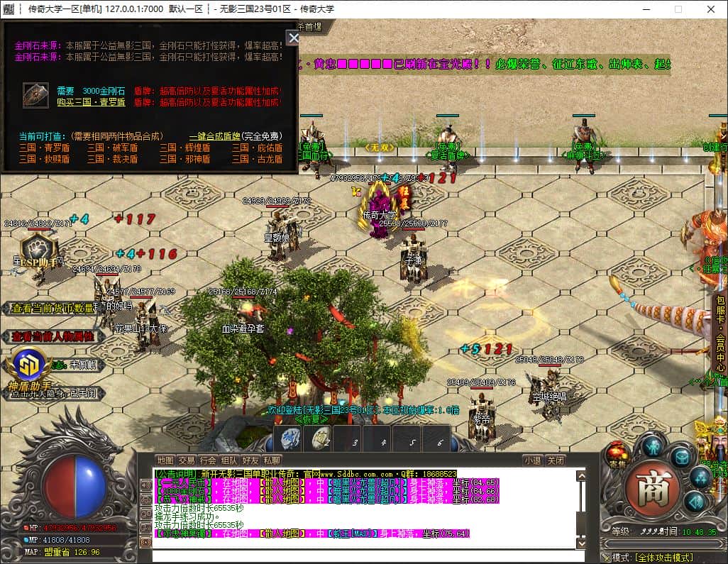Click attack mode sword icon
This screenshot has height=564, width=728.
click(x=605, y=558)
